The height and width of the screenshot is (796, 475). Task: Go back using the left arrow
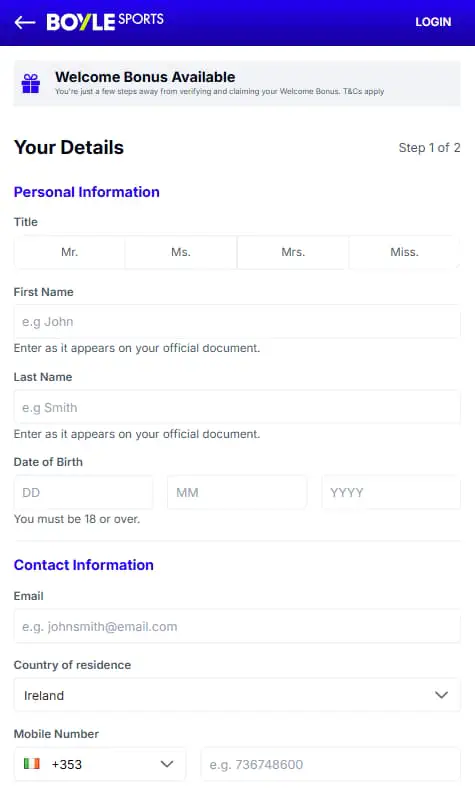[x=24, y=22]
